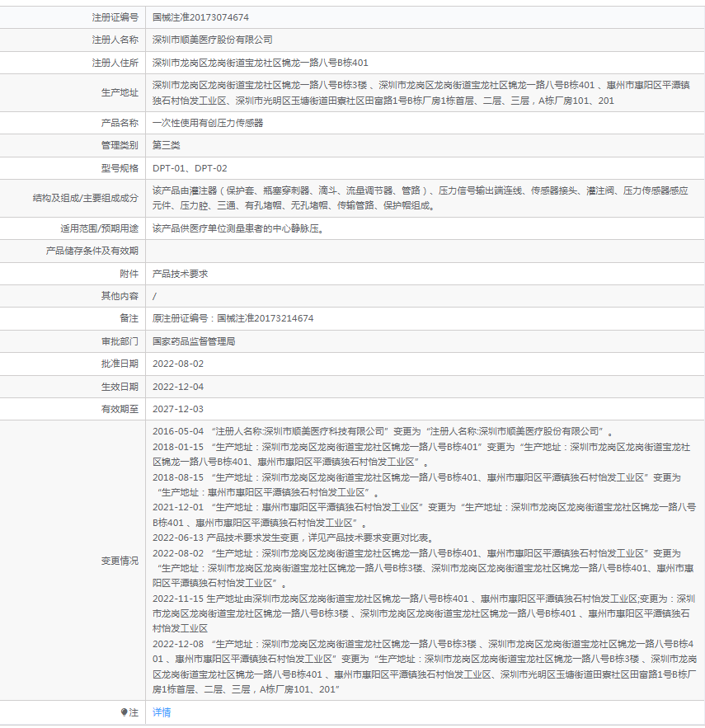Select the 产品技术要求 attachment value
This screenshot has width=705, height=728.
point(181,274)
